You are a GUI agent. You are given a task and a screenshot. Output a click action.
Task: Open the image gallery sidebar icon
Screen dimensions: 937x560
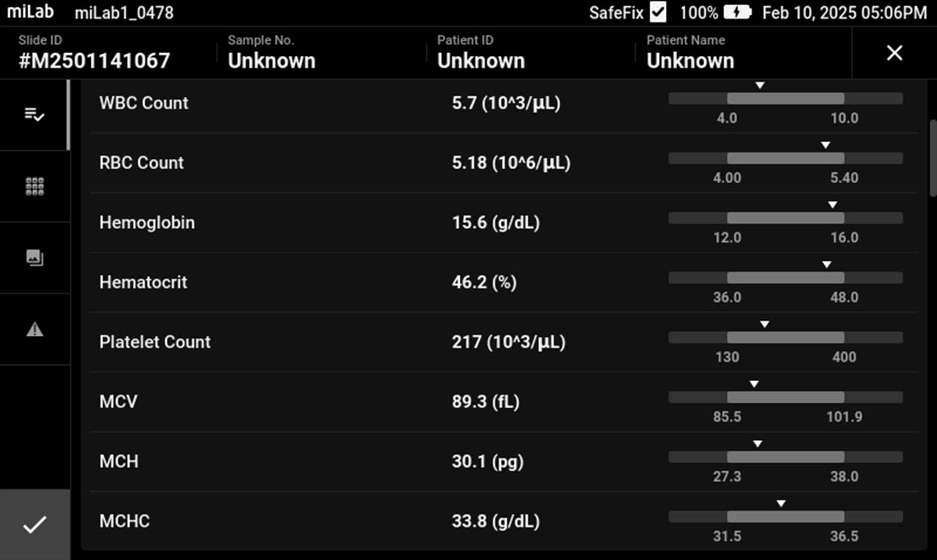point(34,258)
